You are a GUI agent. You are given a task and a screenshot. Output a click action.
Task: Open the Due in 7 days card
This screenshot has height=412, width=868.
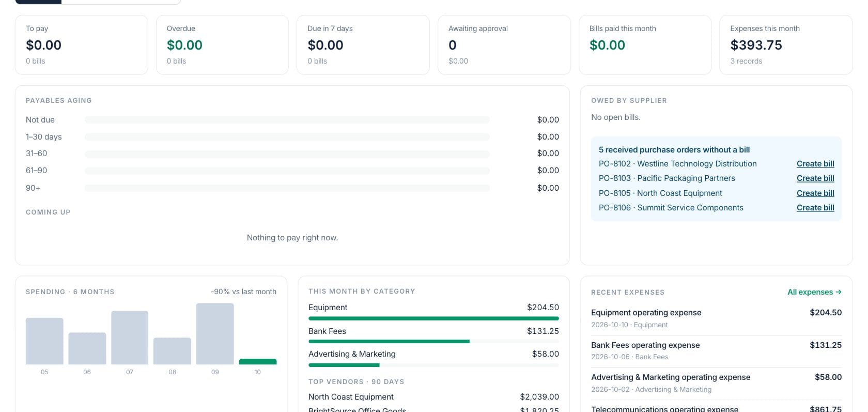(x=363, y=45)
